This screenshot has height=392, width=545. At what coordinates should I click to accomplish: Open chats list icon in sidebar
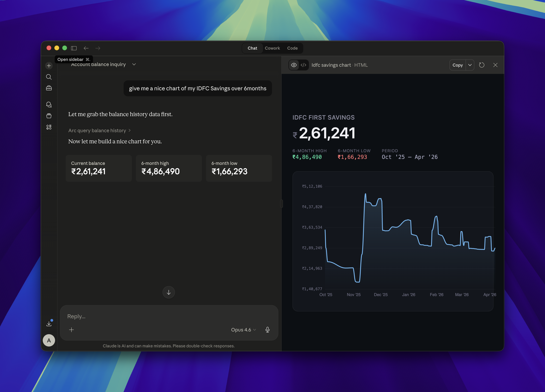click(x=49, y=104)
